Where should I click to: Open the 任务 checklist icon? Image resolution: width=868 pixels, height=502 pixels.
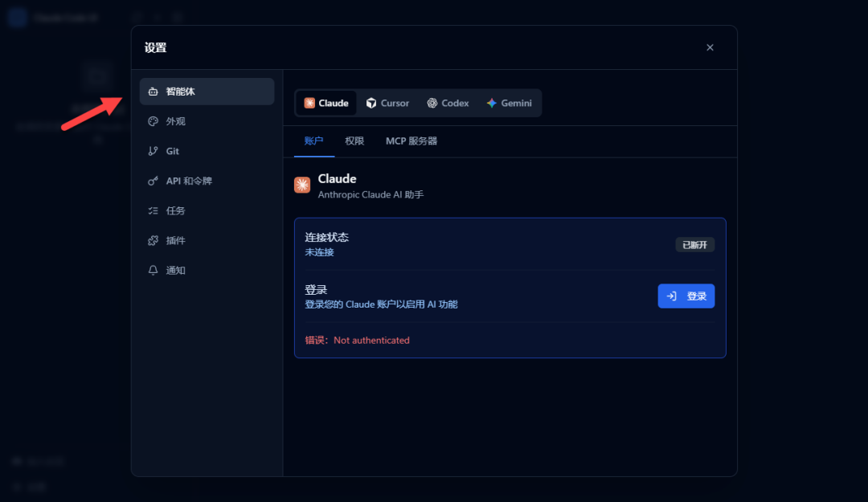pyautogui.click(x=154, y=211)
